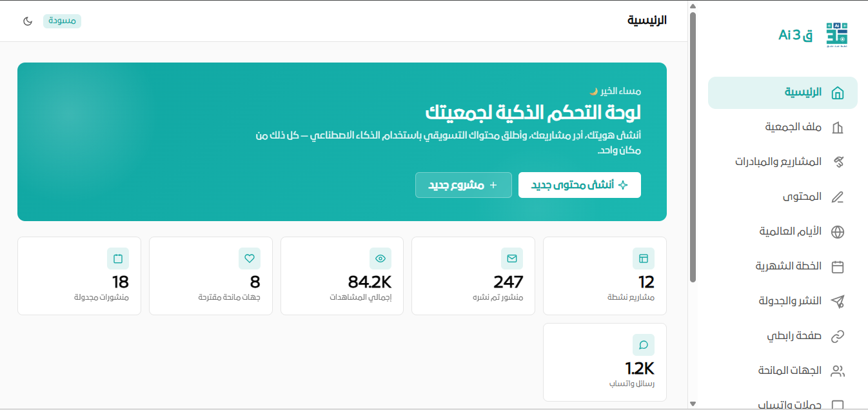Go to النشر والجدولة in the sidebar
The height and width of the screenshot is (410, 868).
coord(783,302)
